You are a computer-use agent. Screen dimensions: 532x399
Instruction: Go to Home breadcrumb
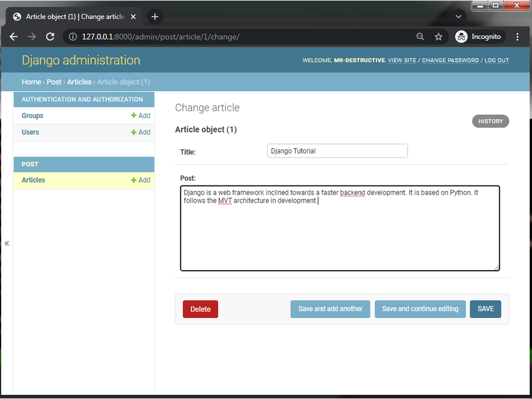tap(31, 82)
